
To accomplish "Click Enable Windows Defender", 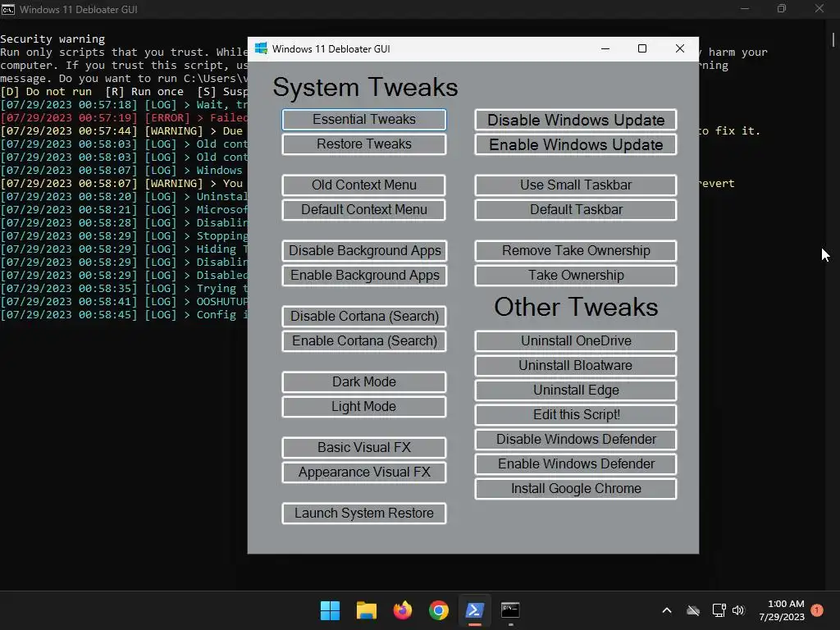I will click(576, 464).
